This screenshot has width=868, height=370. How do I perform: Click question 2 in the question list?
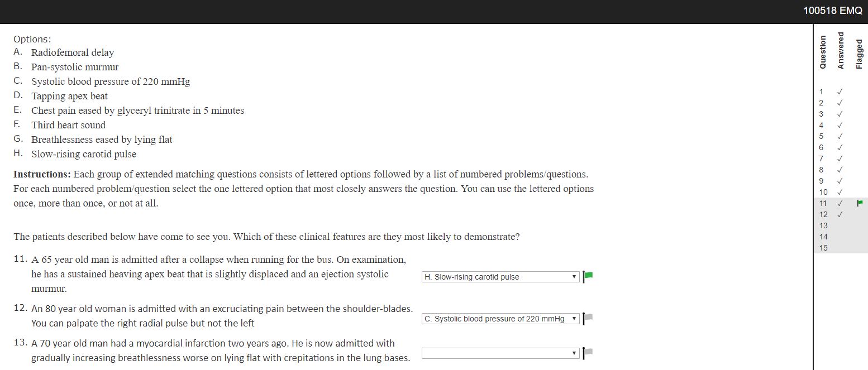pyautogui.click(x=821, y=103)
